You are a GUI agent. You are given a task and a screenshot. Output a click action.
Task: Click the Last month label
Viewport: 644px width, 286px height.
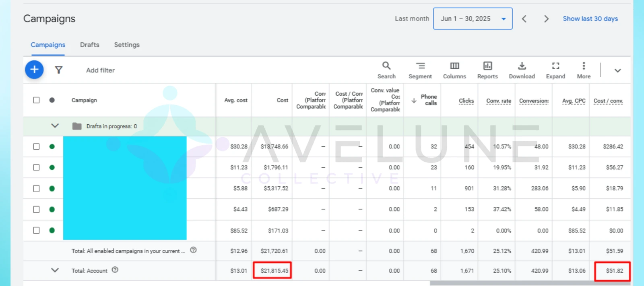click(412, 19)
